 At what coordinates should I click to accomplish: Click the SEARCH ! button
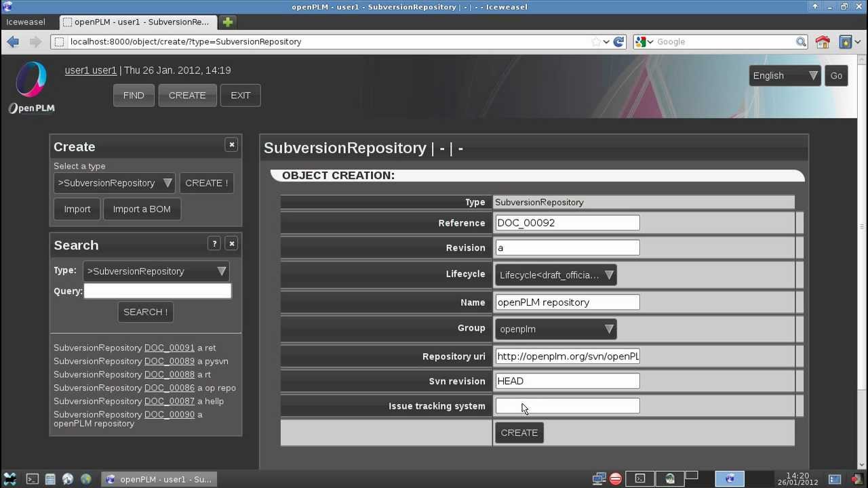pos(146,312)
